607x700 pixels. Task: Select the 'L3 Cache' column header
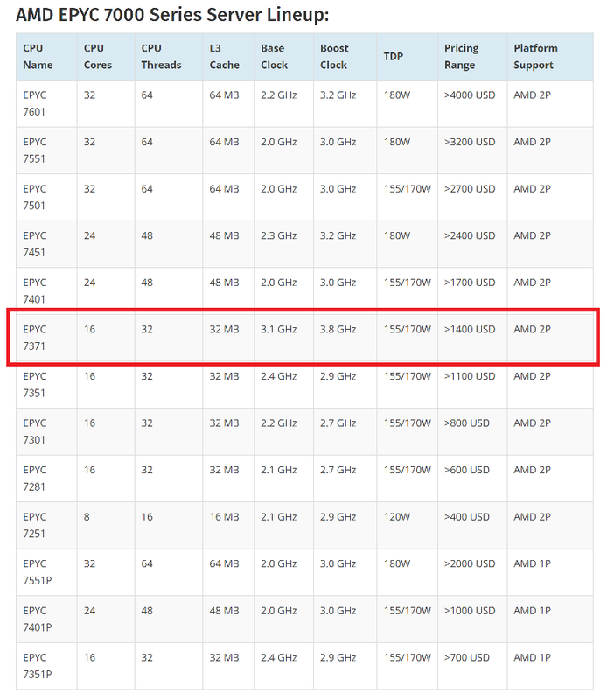coord(228,57)
